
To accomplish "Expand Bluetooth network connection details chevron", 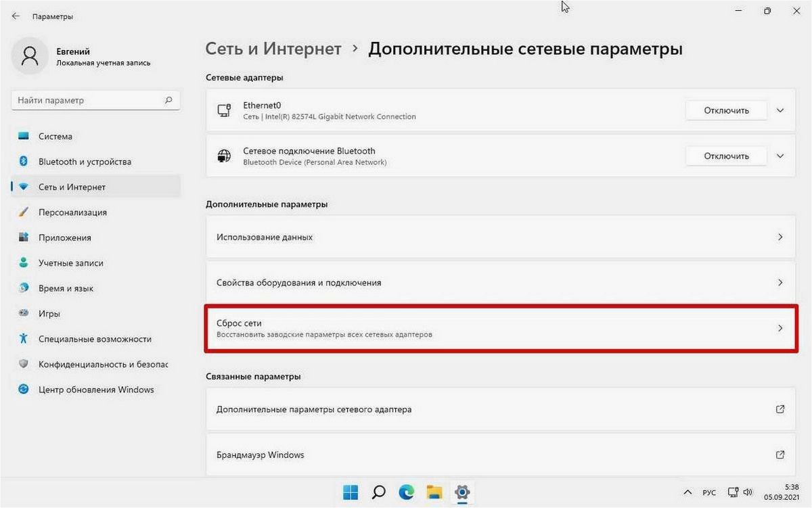I will (780, 156).
